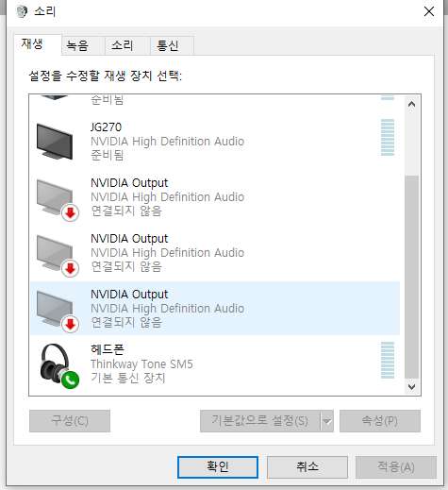Select the 헤드폰 Thinkway Tone SM5 entry
This screenshot has height=490, width=448.
[x=215, y=363]
